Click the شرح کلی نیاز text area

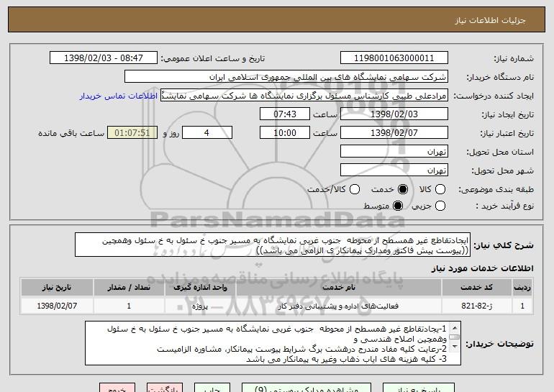(273, 245)
